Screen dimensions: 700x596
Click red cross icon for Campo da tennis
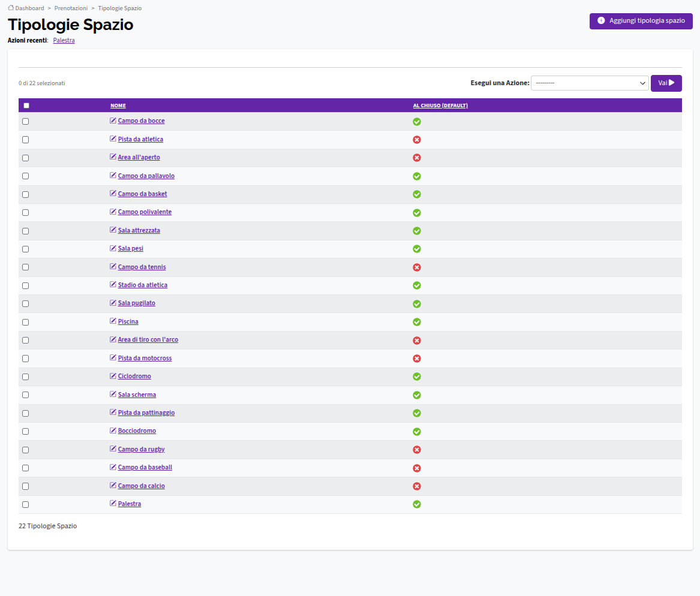click(416, 267)
